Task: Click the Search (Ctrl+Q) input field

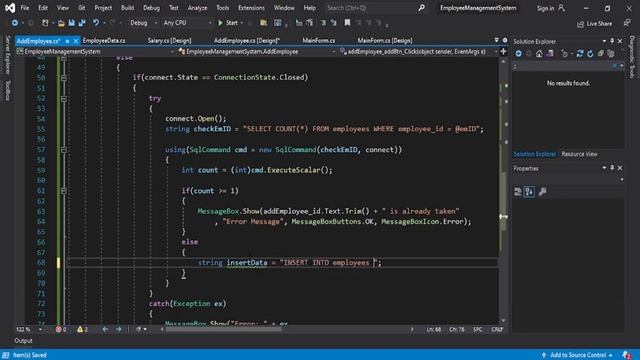Action: tap(371, 8)
